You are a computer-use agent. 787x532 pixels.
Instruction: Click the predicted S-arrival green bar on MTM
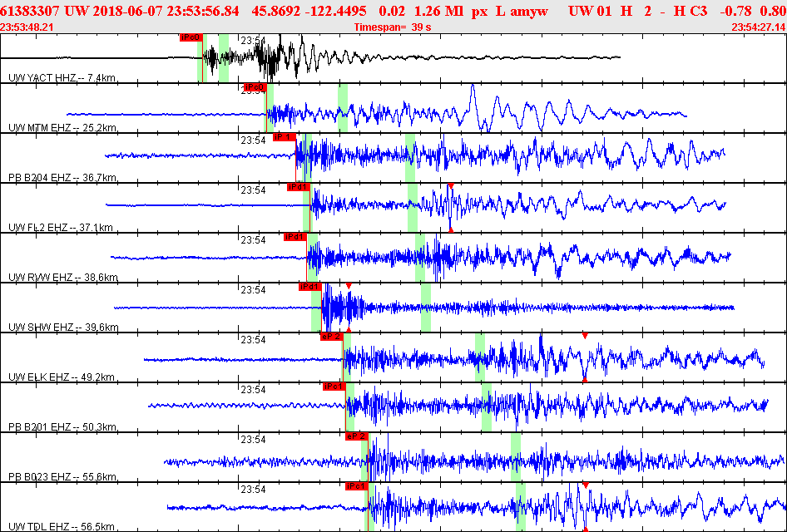(x=343, y=108)
